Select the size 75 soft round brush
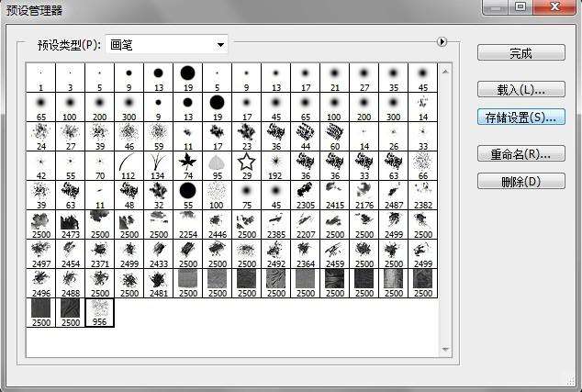 click(246, 195)
